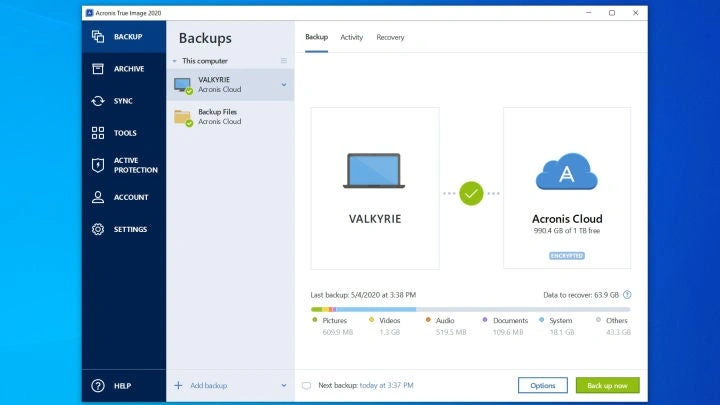Click the plus icon next to Add backup

pyautogui.click(x=178, y=385)
